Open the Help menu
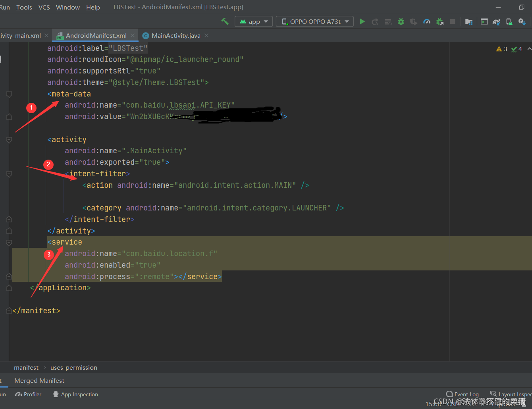This screenshot has width=532, height=409. [x=93, y=7]
